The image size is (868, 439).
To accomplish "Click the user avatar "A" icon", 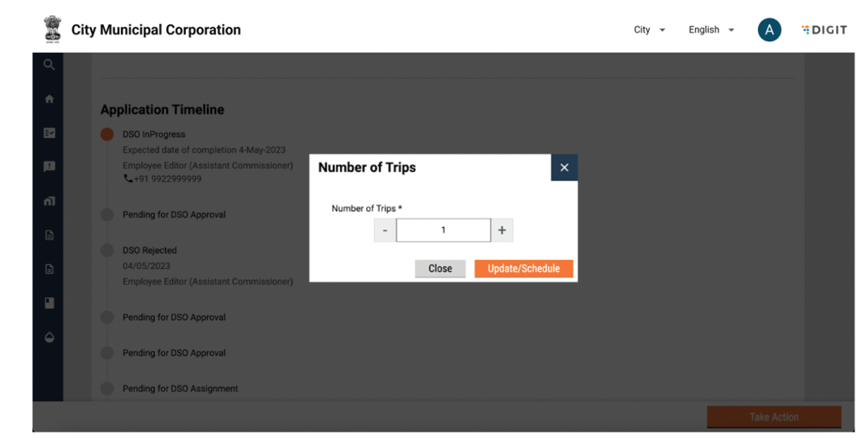I will click(769, 30).
